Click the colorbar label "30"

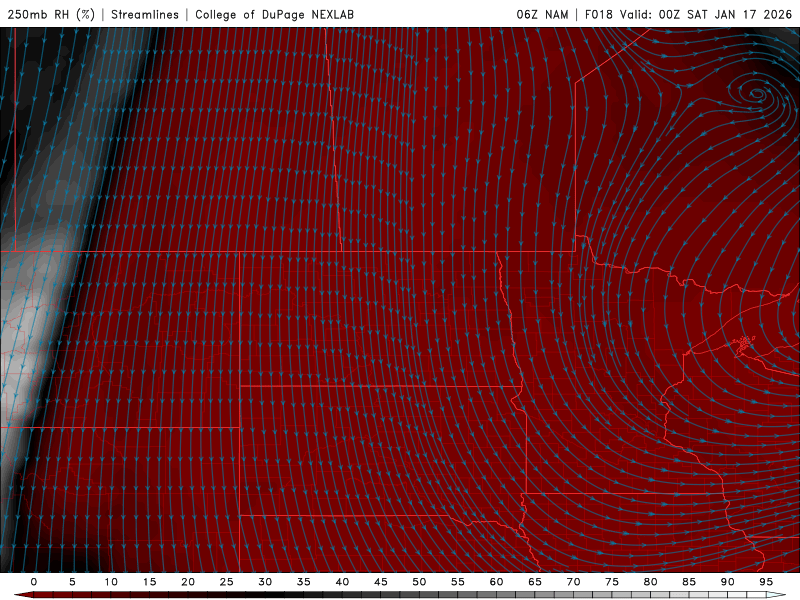tap(265, 582)
